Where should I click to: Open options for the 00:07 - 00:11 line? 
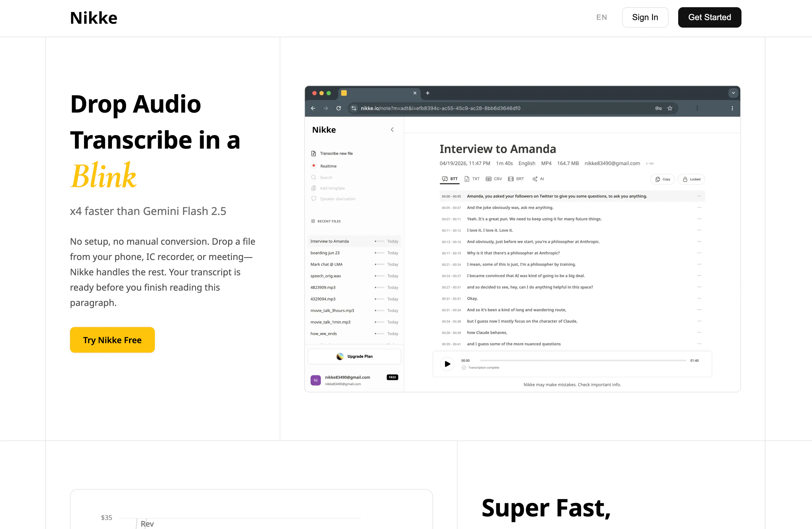699,219
